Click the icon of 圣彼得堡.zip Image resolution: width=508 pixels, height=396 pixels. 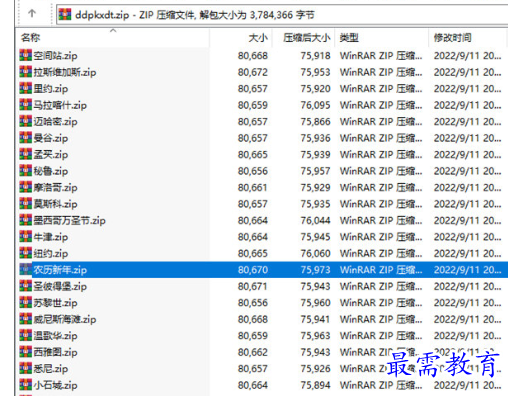point(26,286)
